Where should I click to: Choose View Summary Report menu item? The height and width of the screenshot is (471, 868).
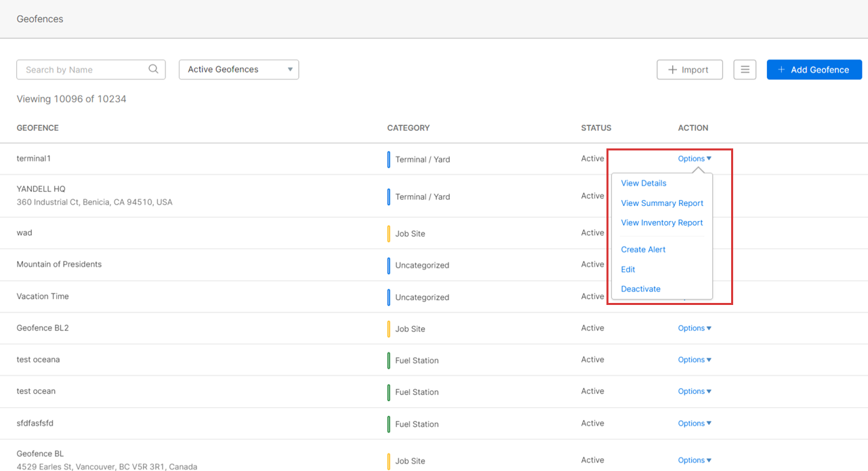[662, 203]
